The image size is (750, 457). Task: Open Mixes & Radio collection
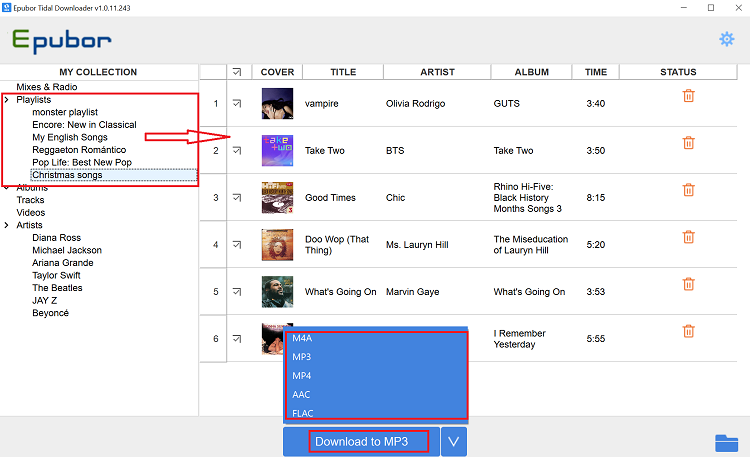[x=47, y=87]
